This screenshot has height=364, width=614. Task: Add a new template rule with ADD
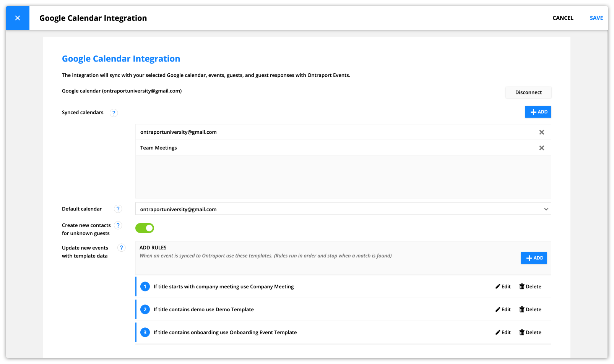tap(534, 258)
